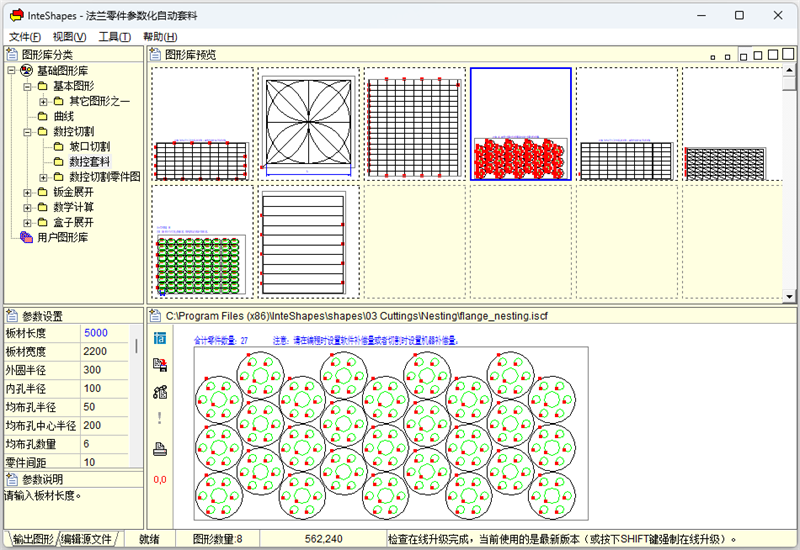Switch to the 输出图形 tab
Screen dimensions: 800x550
tap(32, 539)
